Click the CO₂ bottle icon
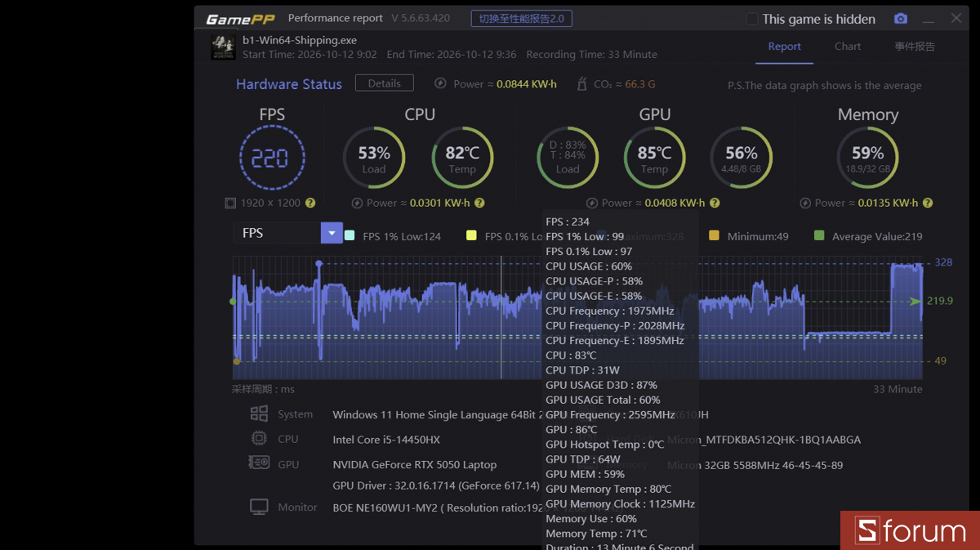 [581, 83]
